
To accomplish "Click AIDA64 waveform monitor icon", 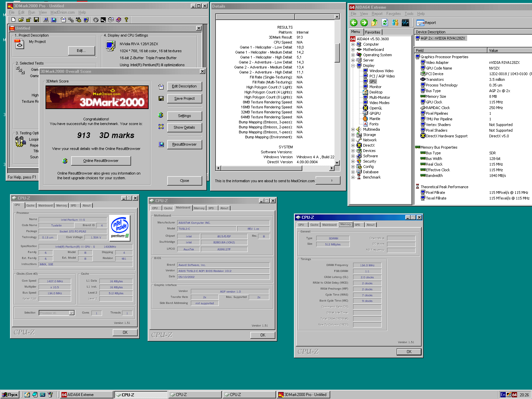I will pos(405,23).
